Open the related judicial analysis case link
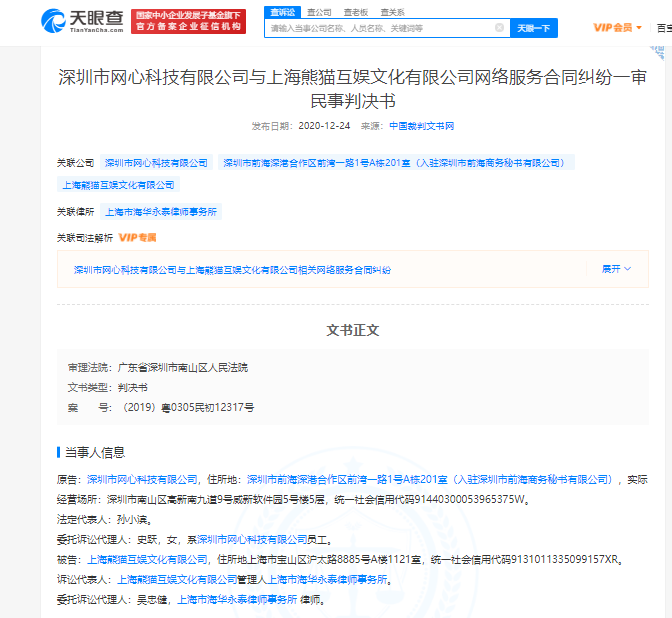672x618 pixels. 232,270
